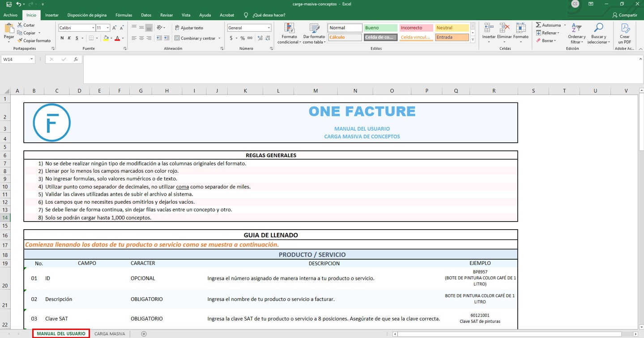
Task: Click the Save icon in quick access toolbar
Action: [x=9, y=4]
